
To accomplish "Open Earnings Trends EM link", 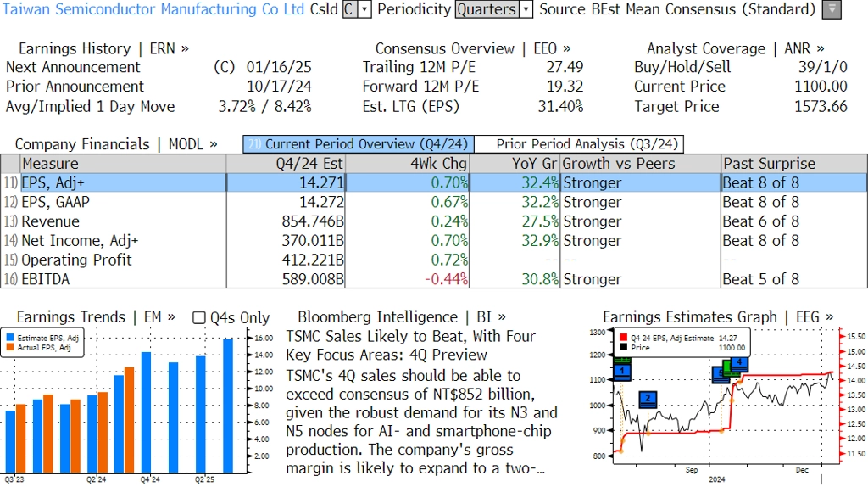I will tap(96, 317).
